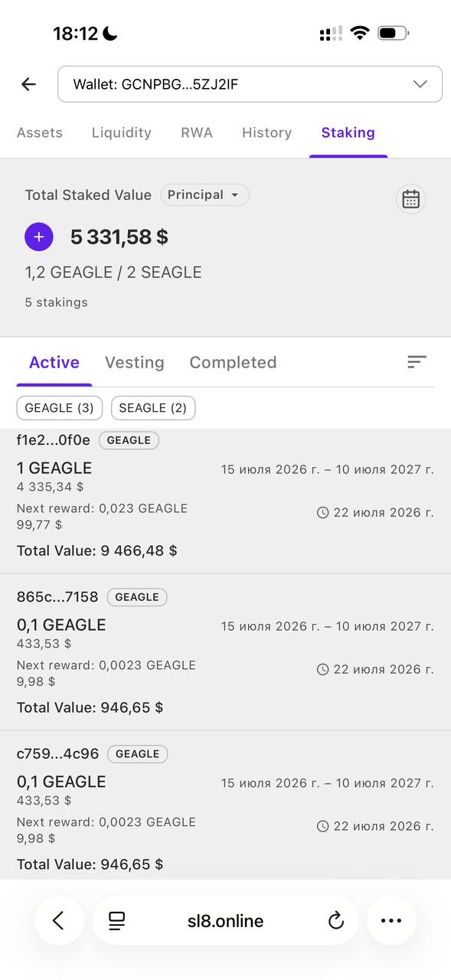Tap the back arrow beside wallet selector

point(29,84)
